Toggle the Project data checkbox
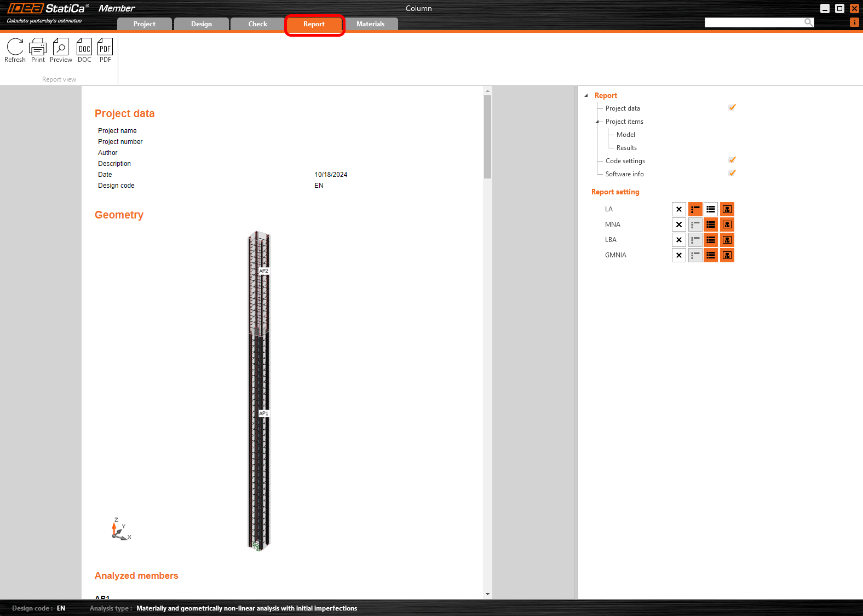 click(x=732, y=107)
